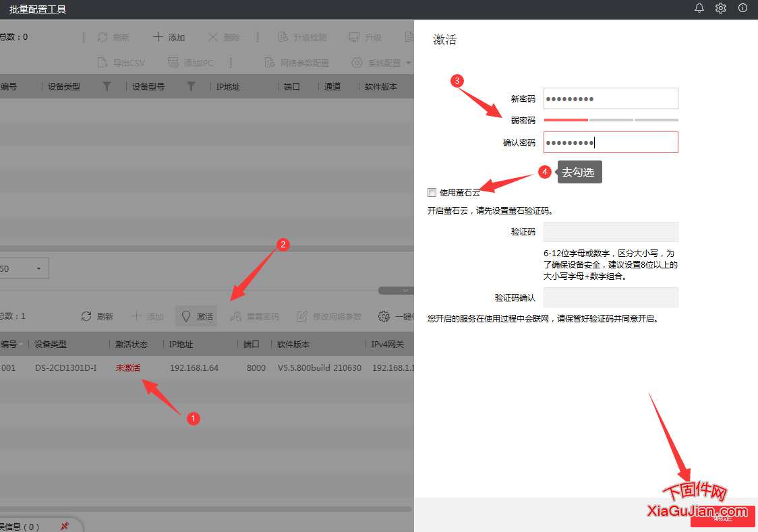Screen dimensions: 758x532
Task: Click lower table IPv4网关 column header
Action: click(387, 344)
